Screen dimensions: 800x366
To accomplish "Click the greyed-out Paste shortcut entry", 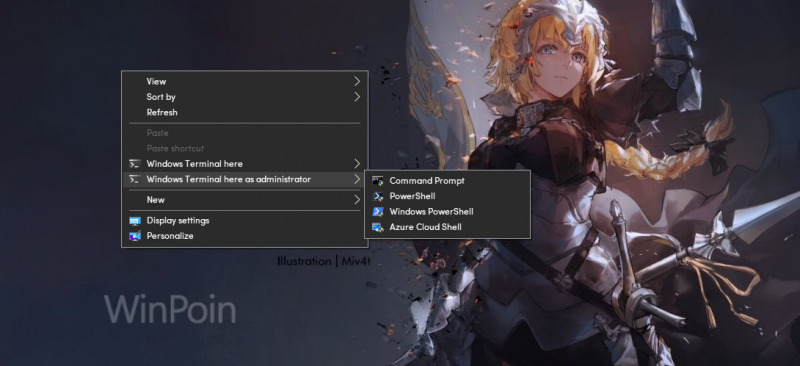I will point(244,149).
